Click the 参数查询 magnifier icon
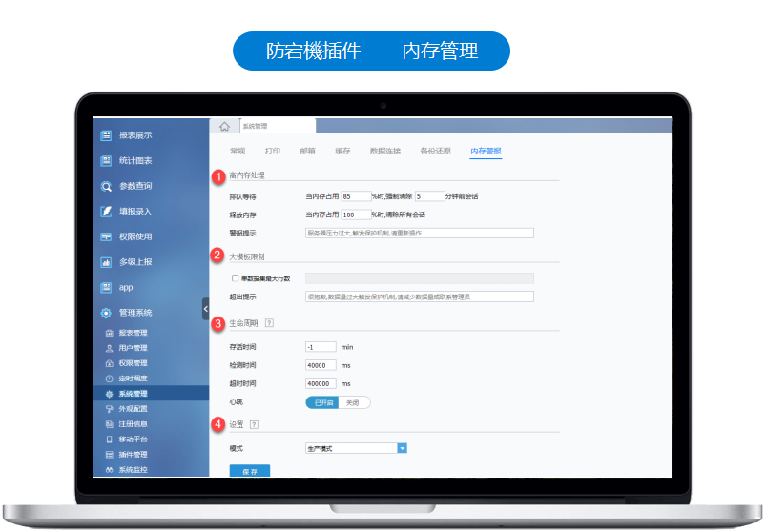The width and height of the screenshot is (766, 532). point(106,186)
